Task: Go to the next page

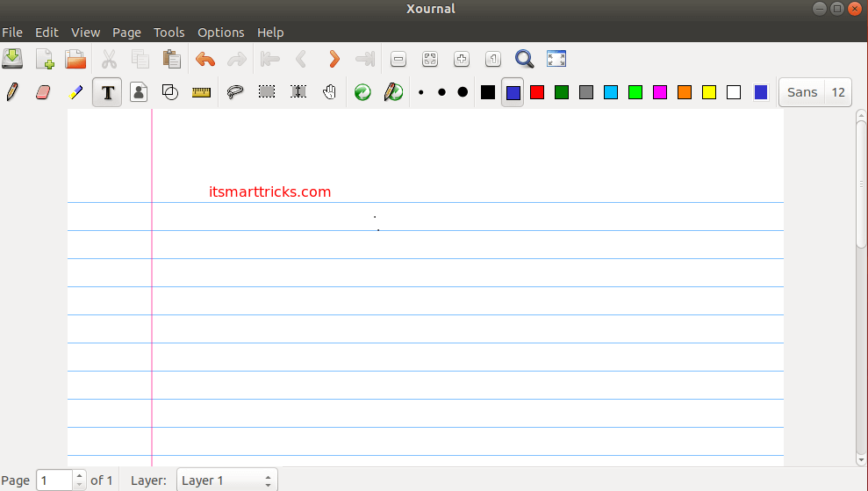Action: point(334,59)
